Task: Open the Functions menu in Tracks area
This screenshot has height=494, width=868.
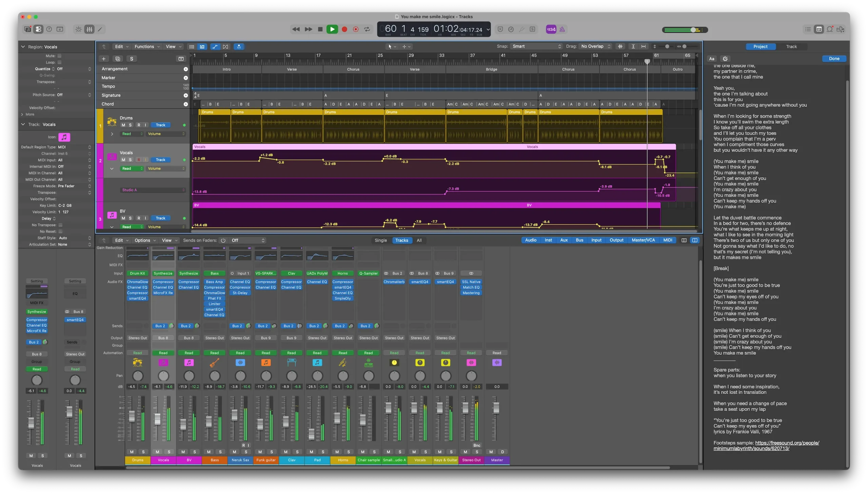Action: point(146,46)
